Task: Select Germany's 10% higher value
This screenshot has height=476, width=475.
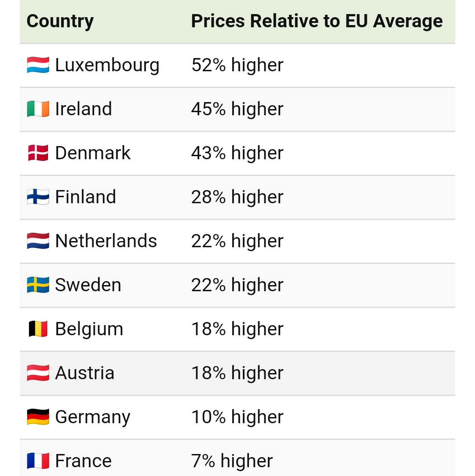Action: point(237,417)
